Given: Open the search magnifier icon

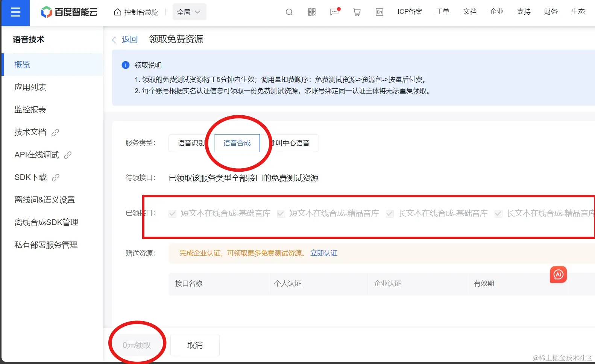Looking at the screenshot, I should coord(289,12).
